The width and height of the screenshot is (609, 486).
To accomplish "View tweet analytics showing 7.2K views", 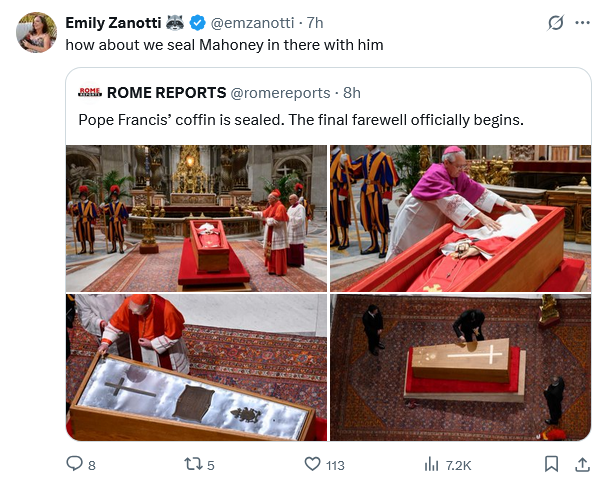I will (433, 464).
